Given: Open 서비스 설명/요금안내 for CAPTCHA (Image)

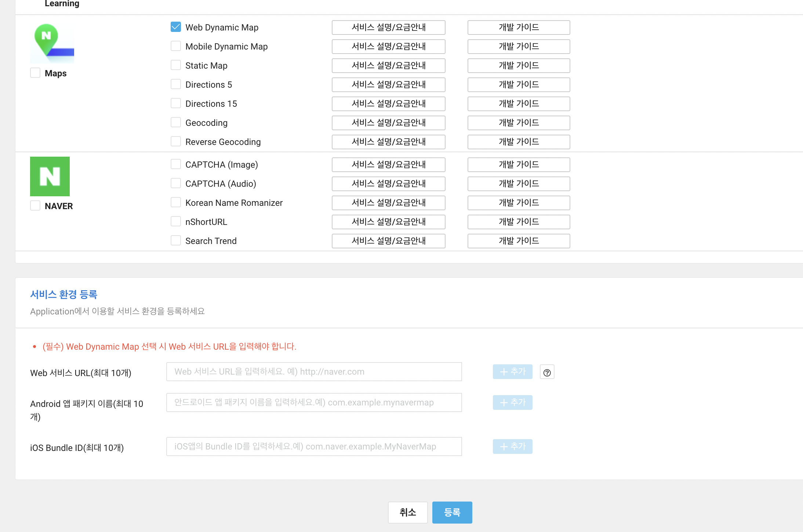Looking at the screenshot, I should point(389,165).
